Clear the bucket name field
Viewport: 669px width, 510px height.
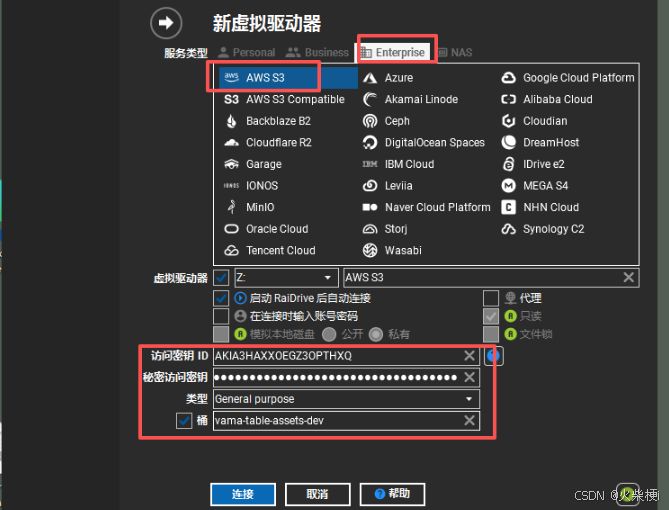[x=469, y=420]
